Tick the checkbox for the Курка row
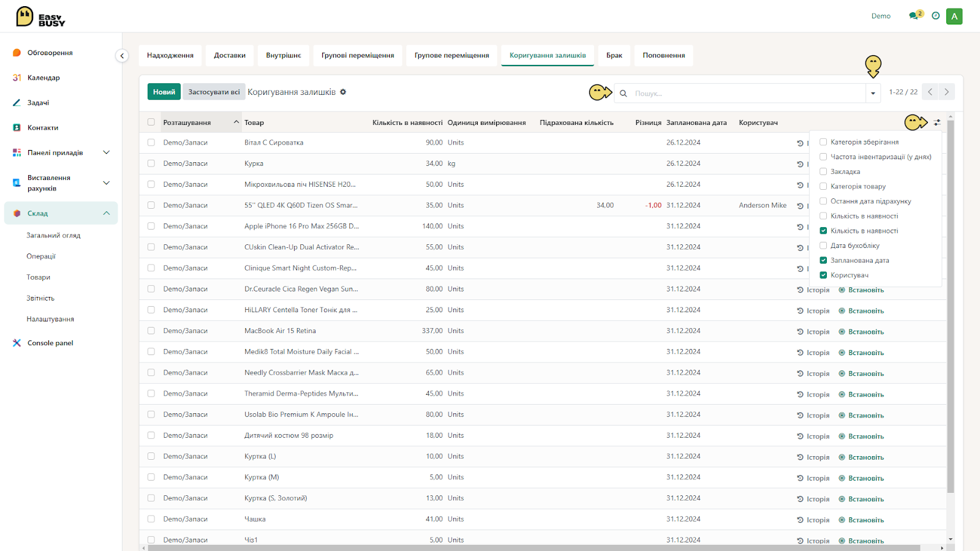The image size is (980, 551). [x=151, y=163]
